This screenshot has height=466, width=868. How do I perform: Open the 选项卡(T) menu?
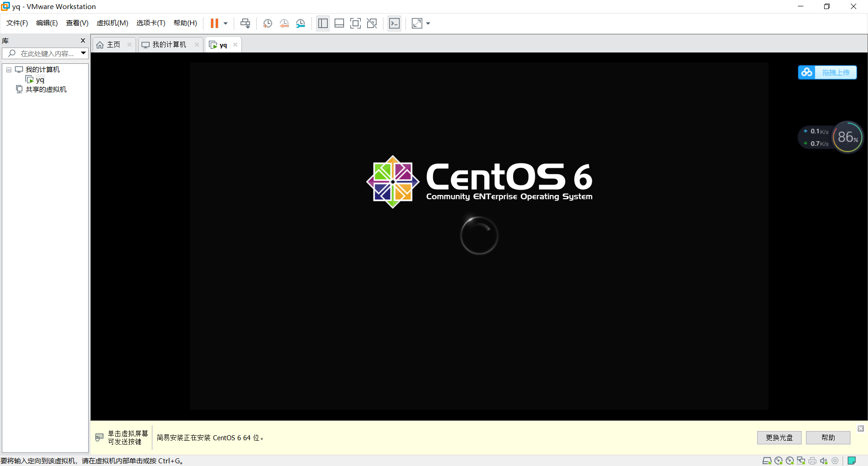coord(151,23)
